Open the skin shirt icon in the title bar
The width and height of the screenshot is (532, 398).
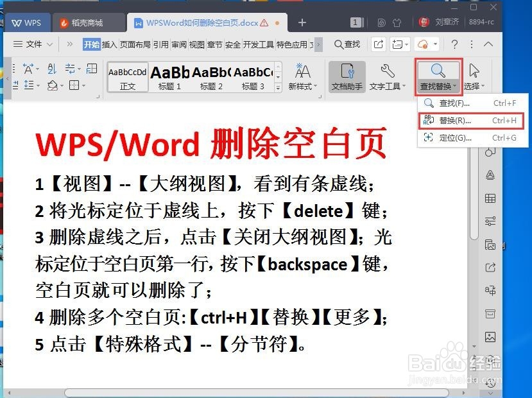397,22
